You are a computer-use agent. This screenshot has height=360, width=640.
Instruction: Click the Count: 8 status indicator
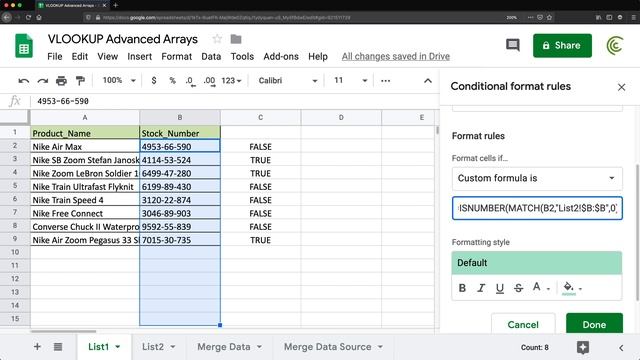(534, 347)
